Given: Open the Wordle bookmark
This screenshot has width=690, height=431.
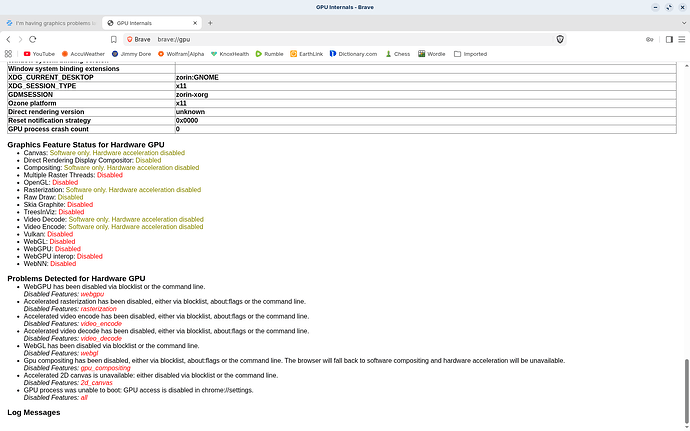Looking at the screenshot, I should point(432,54).
